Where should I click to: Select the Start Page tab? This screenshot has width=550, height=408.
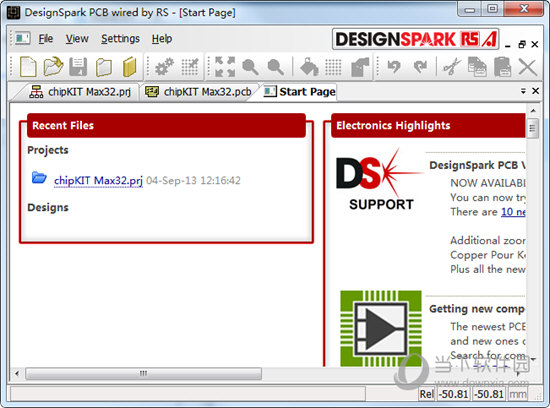299,92
